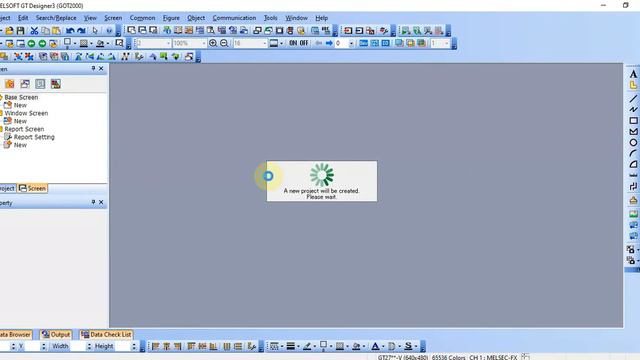Toggle the ON display state button

pos(293,43)
